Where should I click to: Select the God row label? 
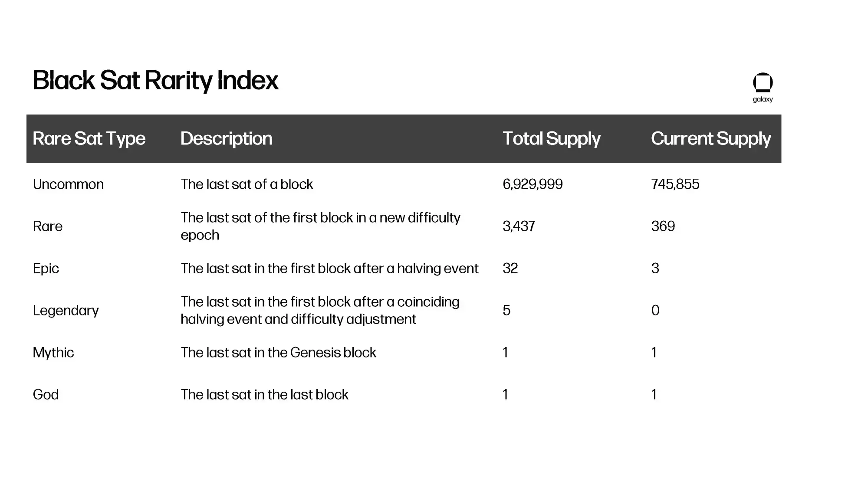(x=46, y=395)
